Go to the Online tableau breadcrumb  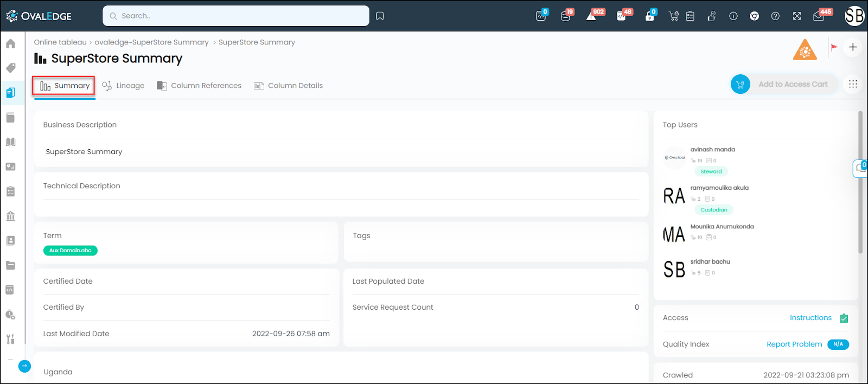coord(60,42)
